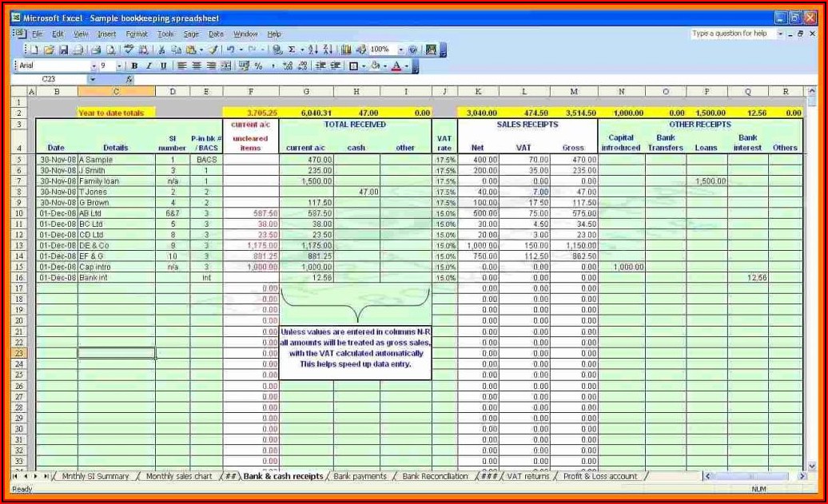Toggle Italic formatting
This screenshot has height=504, width=828.
(149, 66)
